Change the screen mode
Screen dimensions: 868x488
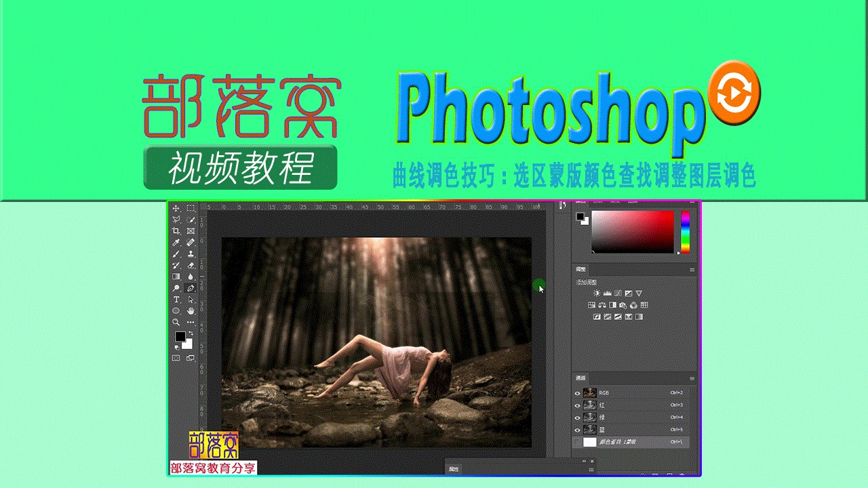(191, 358)
